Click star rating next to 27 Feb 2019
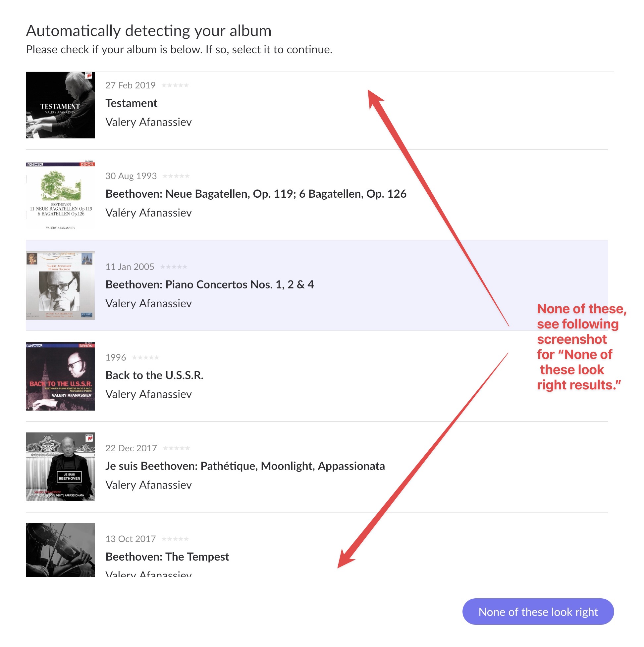 [x=175, y=85]
